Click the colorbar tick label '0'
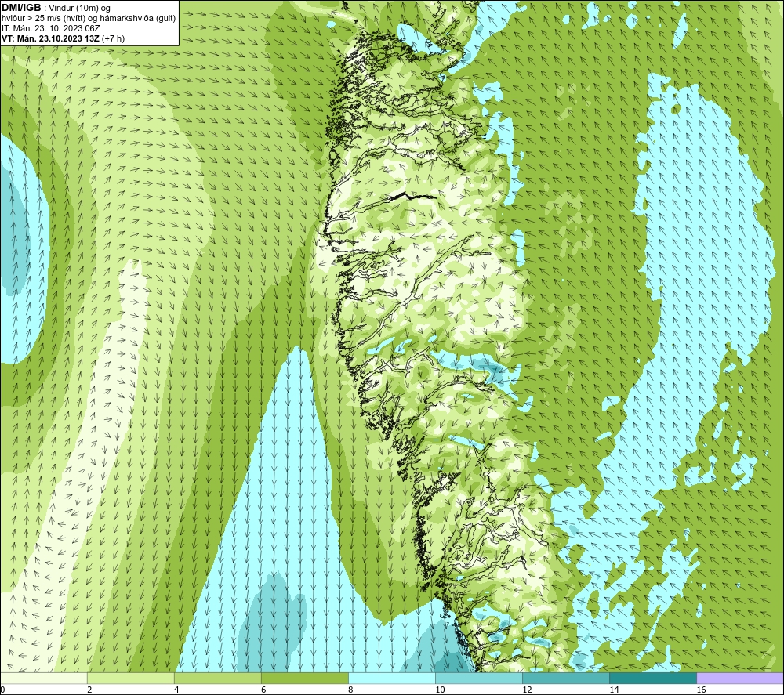This screenshot has height=695, width=784. coord(3,690)
